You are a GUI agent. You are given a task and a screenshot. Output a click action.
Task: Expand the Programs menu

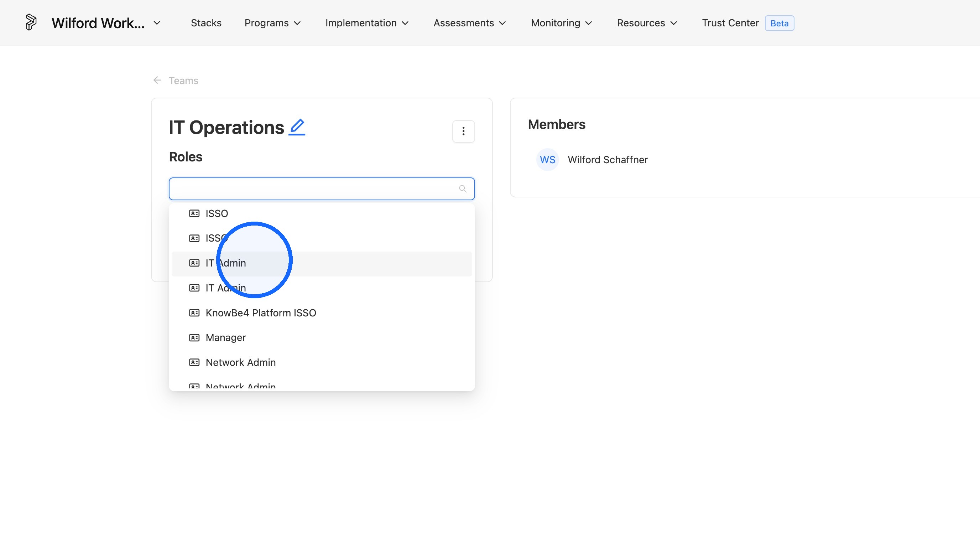coord(273,23)
